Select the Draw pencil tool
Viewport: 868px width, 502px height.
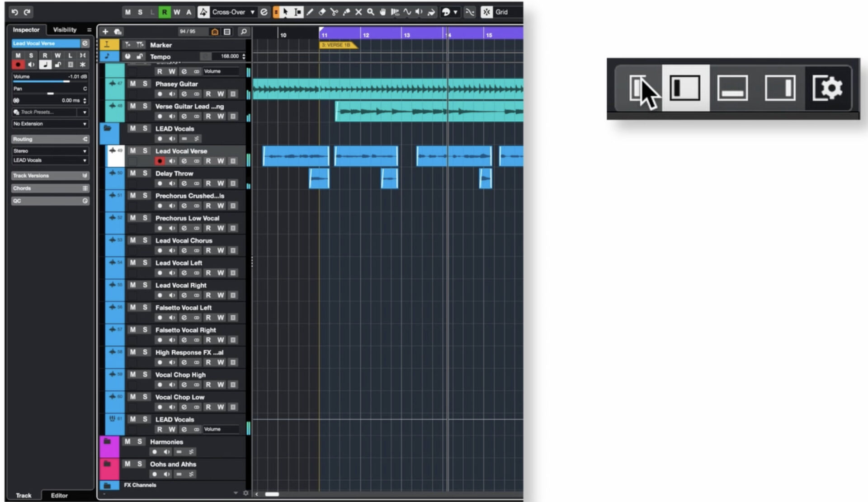pos(310,12)
